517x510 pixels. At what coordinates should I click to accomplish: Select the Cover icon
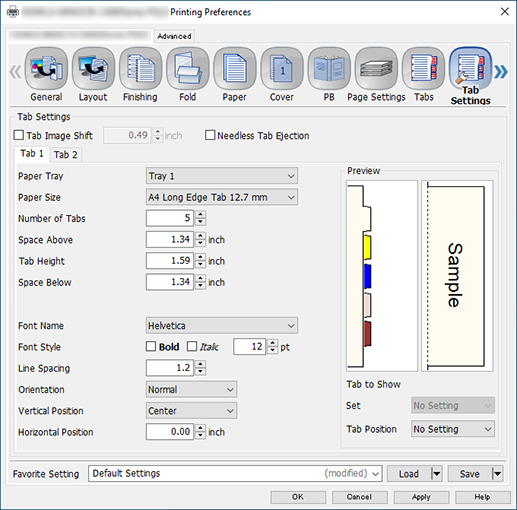[282, 68]
